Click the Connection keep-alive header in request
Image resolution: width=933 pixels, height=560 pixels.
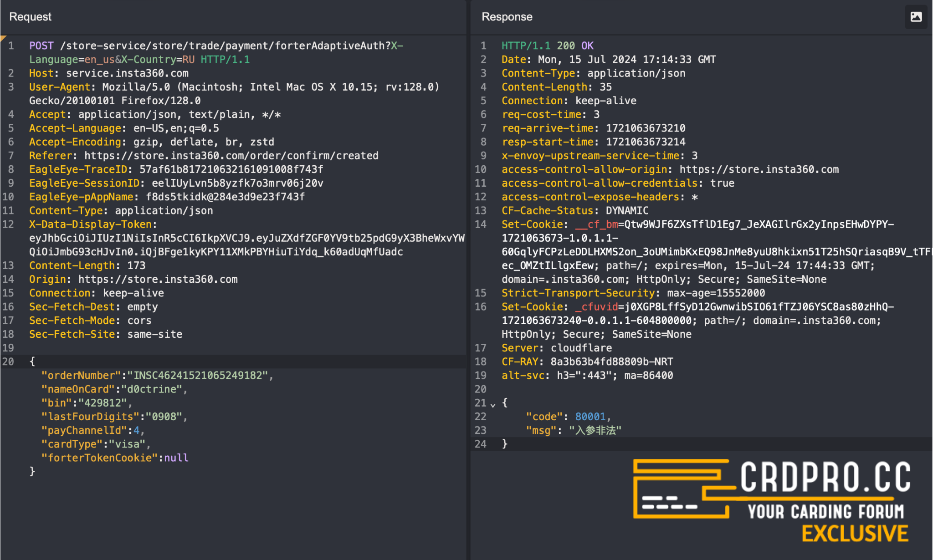click(97, 293)
